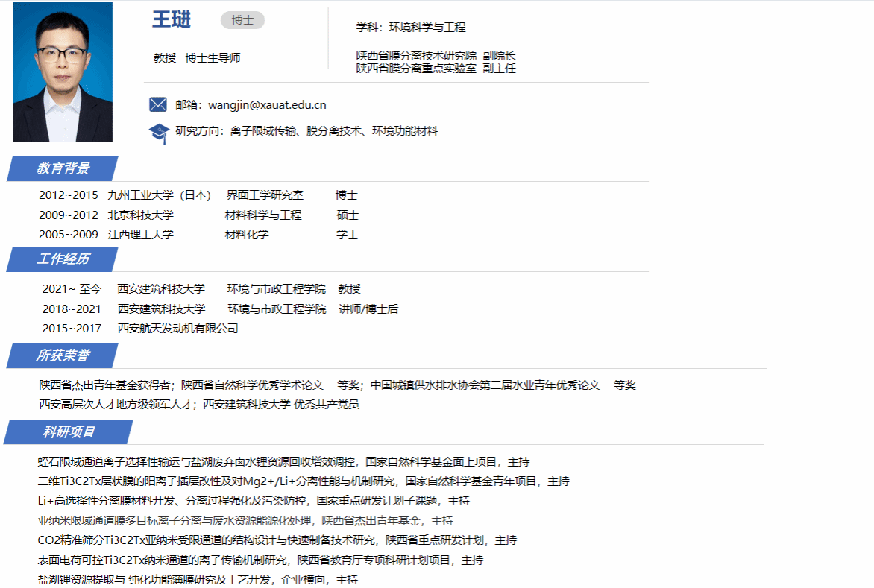The image size is (874, 588).
Task: Click the 蛭石限域通道 research project line
Action: 283,462
